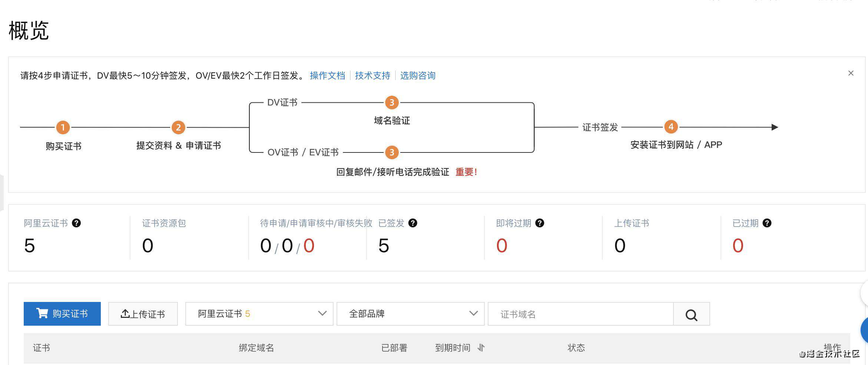Viewport: 868px width, 365px height.
Task: Click step 3 circle on DV证书 line
Action: (392, 102)
